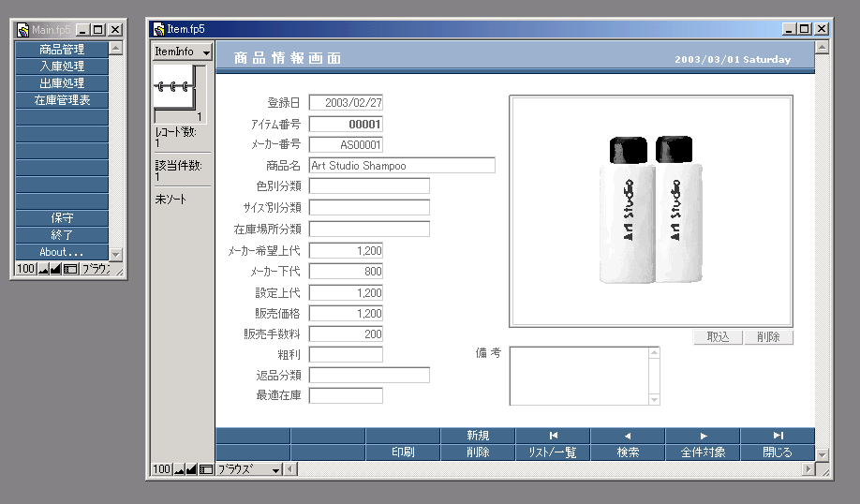Click the 色別分類 field
Image resolution: width=860 pixels, height=504 pixels.
[x=369, y=186]
